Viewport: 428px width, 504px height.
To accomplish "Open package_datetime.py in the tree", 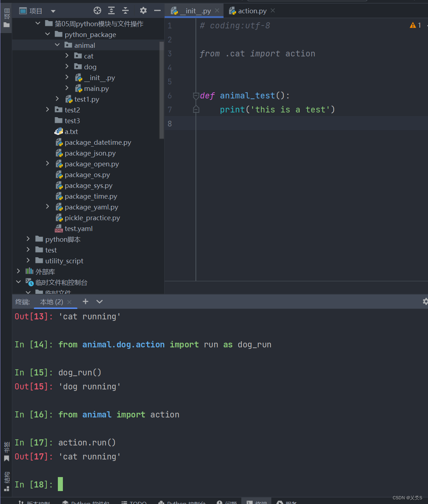I will [x=98, y=142].
